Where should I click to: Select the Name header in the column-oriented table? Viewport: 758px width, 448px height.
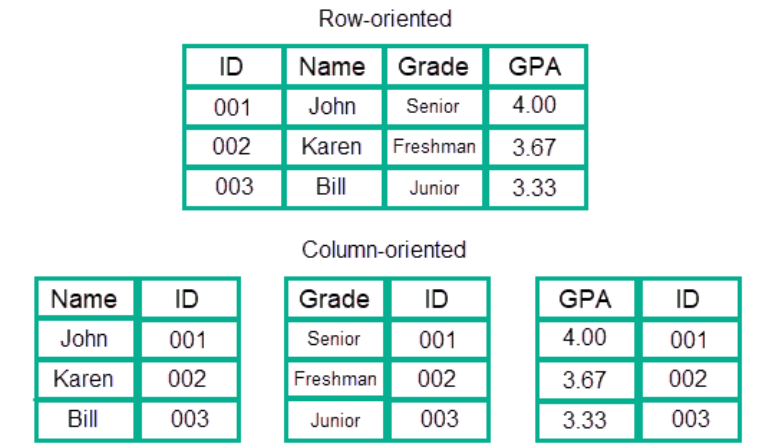point(84,299)
